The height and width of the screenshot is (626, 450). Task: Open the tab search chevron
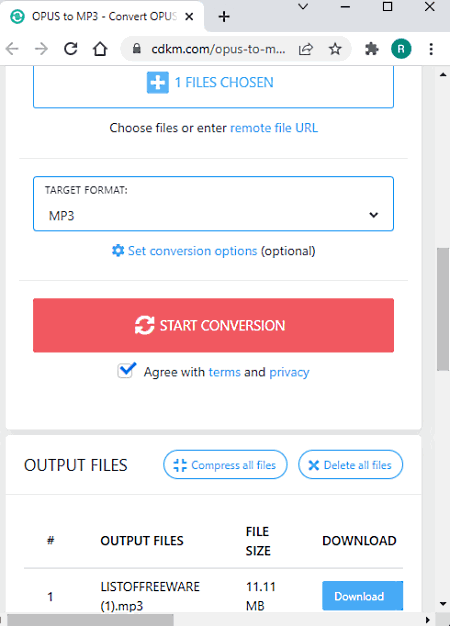pos(303,7)
